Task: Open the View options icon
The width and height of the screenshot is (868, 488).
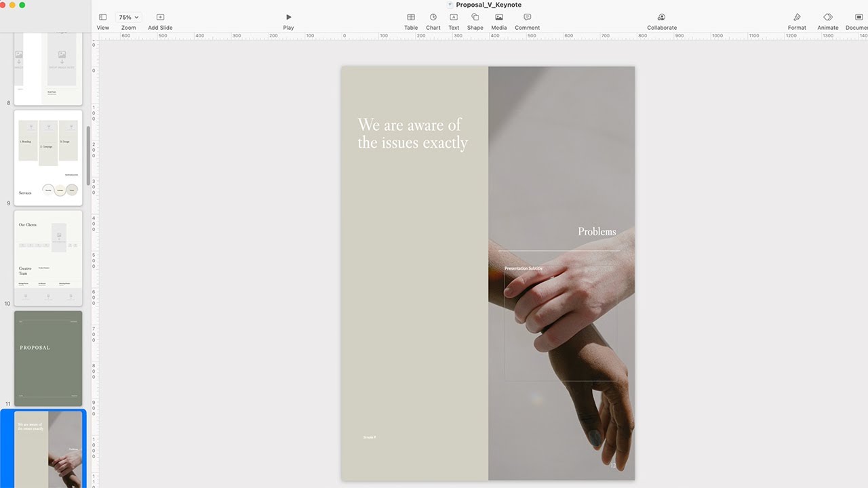Action: 102,17
